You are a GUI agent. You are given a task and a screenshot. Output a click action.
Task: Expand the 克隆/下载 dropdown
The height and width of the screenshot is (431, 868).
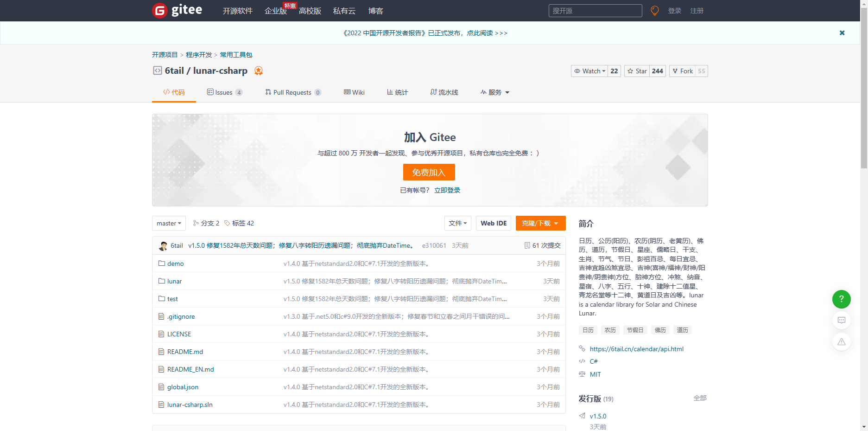coord(540,223)
